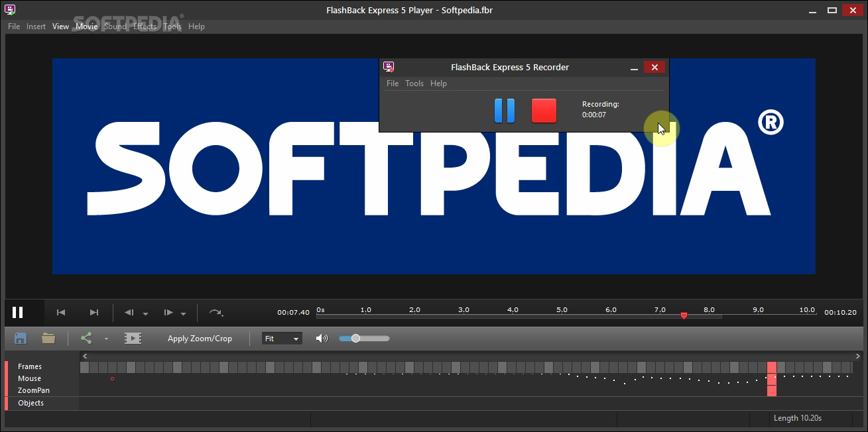Pause playback in the Player
The width and height of the screenshot is (868, 432).
[x=18, y=312]
